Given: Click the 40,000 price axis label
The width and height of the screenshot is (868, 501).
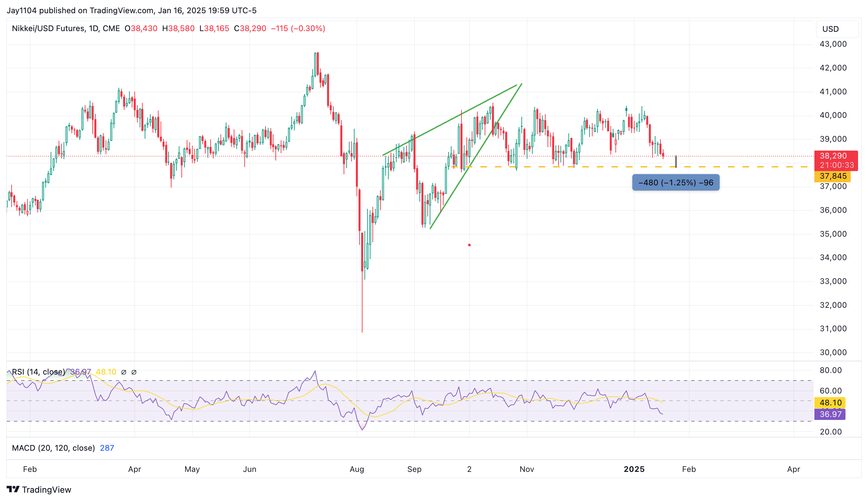Looking at the screenshot, I should coord(833,115).
